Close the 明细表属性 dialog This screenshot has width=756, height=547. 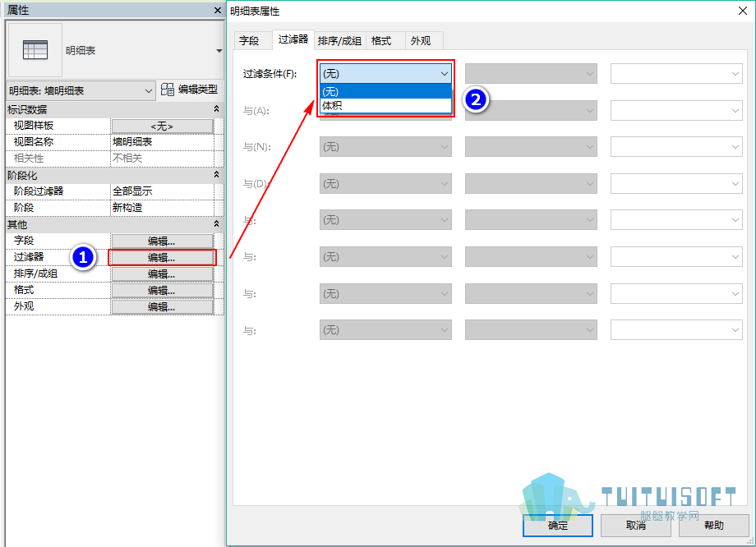coord(743,11)
